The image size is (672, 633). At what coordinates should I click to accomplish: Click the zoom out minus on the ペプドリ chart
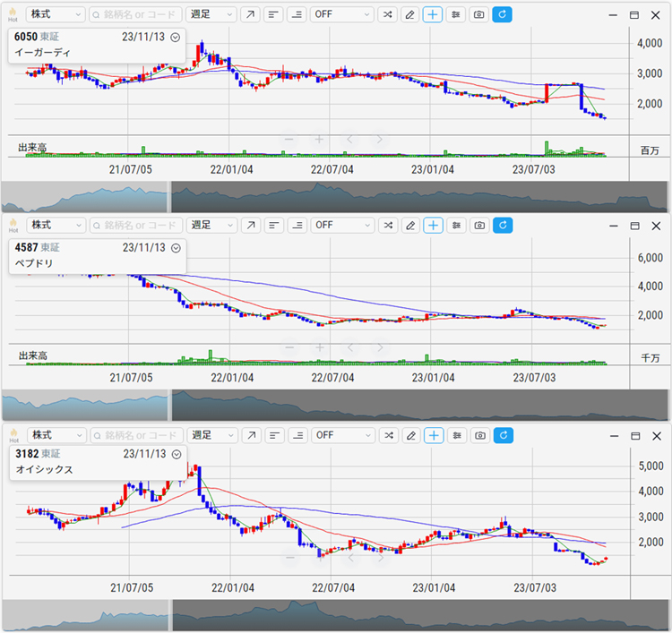pos(289,347)
